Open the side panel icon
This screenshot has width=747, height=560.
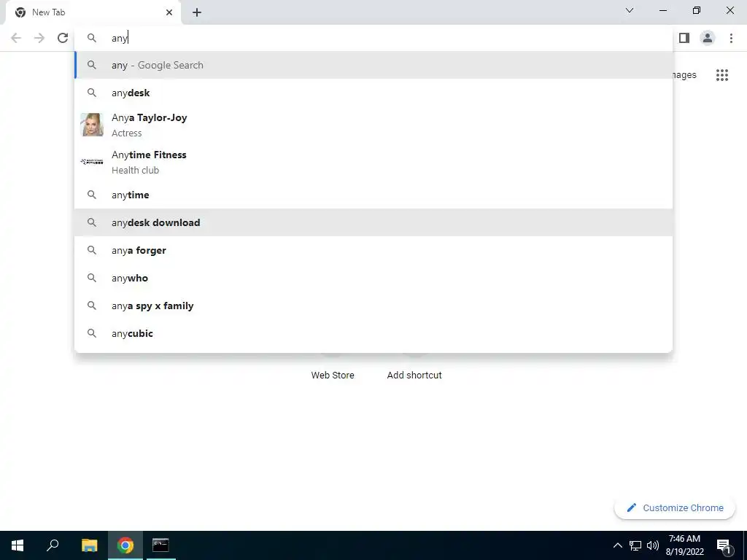(x=684, y=38)
